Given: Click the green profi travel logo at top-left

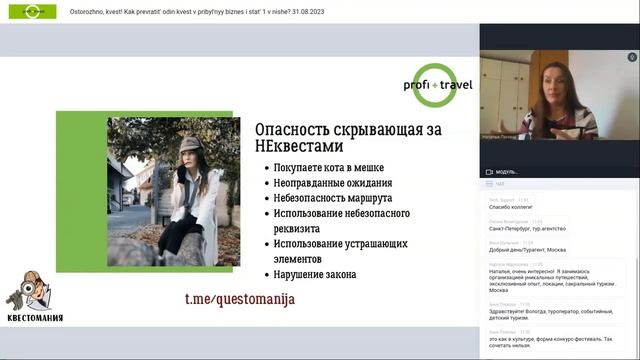Looking at the screenshot, I should click(x=33, y=11).
